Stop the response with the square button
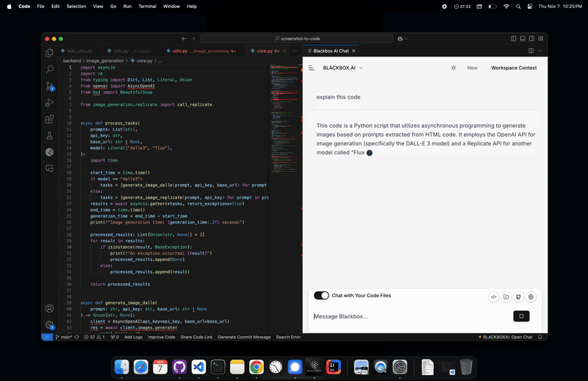The width and height of the screenshot is (588, 381). click(521, 316)
